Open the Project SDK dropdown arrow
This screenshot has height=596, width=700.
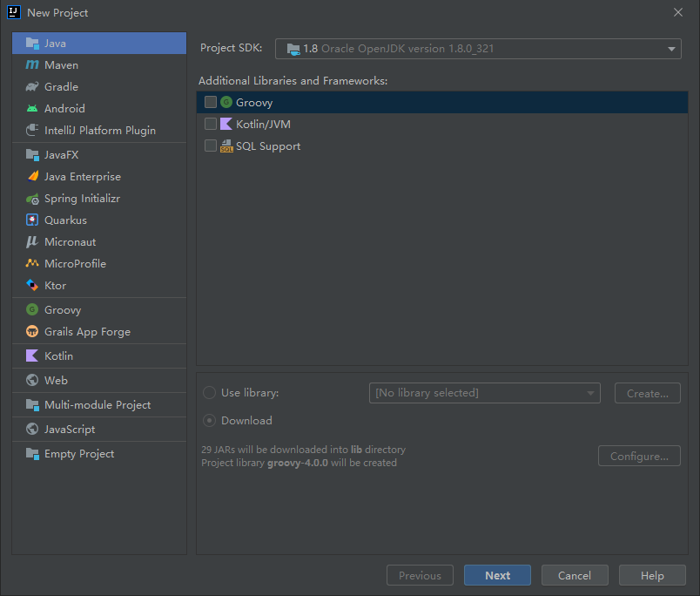tap(671, 49)
